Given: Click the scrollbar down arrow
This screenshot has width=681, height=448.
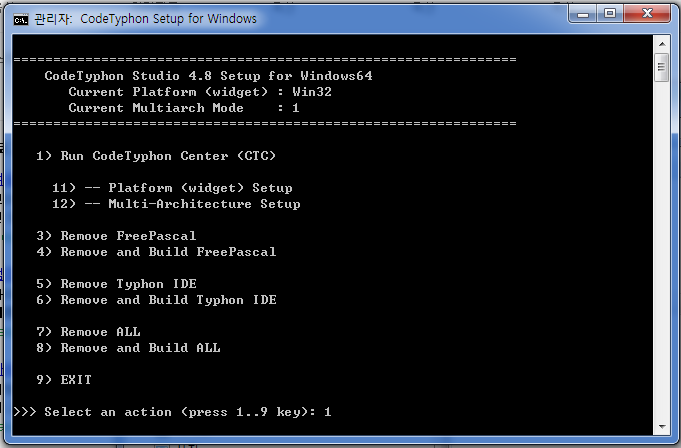Looking at the screenshot, I should point(662,427).
